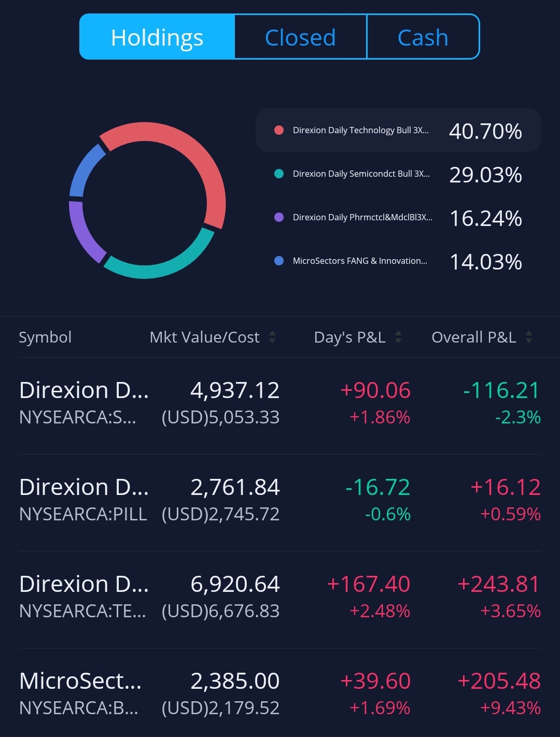560x737 pixels.
Task: Click day's P&L +90.06
Action: 375,390
